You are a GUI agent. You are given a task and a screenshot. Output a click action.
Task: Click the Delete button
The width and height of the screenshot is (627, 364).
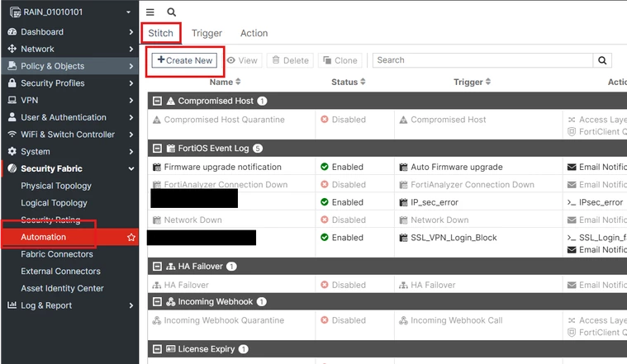pyautogui.click(x=290, y=60)
